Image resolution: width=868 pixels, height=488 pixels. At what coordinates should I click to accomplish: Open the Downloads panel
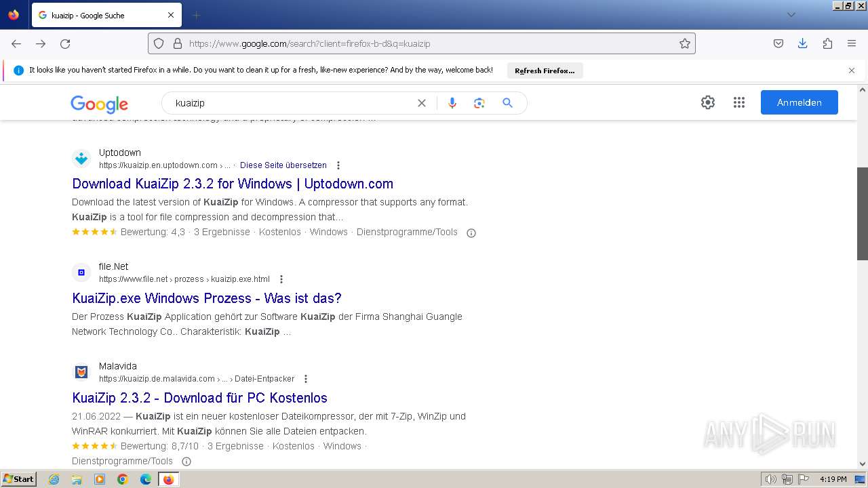[x=803, y=43]
